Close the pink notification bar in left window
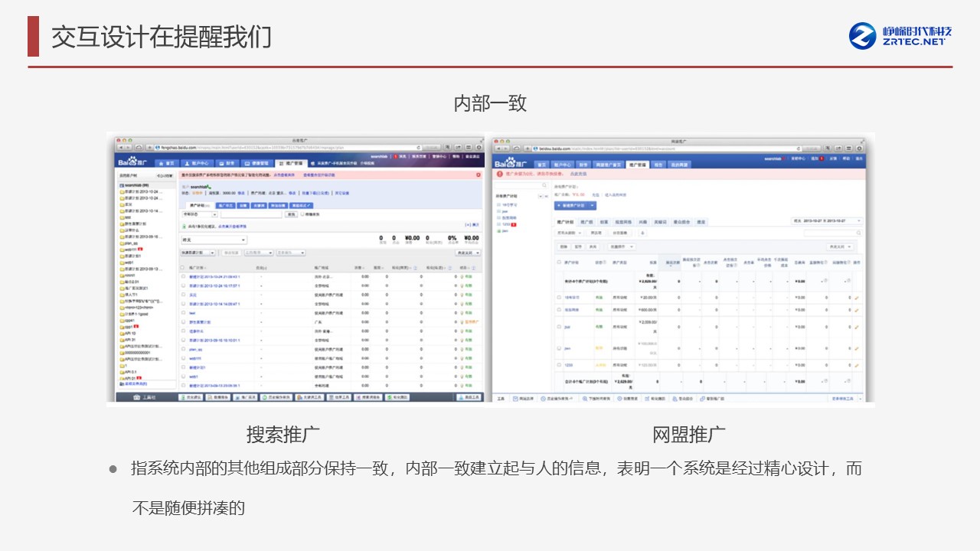The height and width of the screenshot is (551, 980). coord(479,175)
